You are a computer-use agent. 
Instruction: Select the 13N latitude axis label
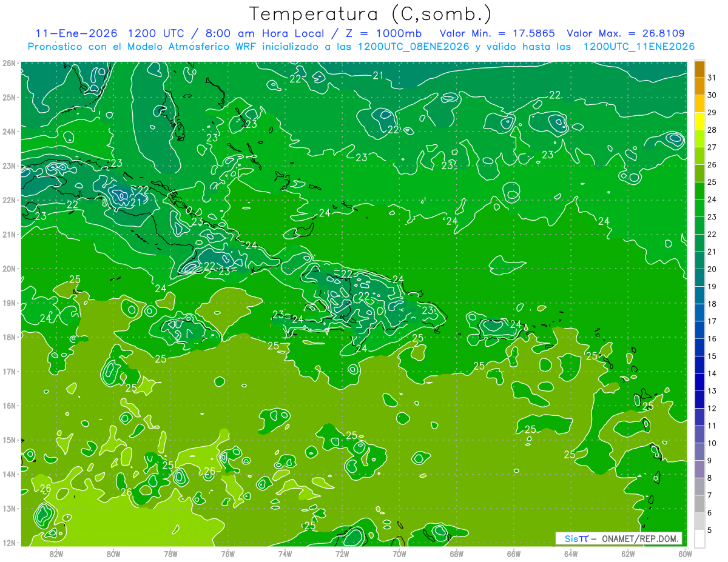coord(8,509)
